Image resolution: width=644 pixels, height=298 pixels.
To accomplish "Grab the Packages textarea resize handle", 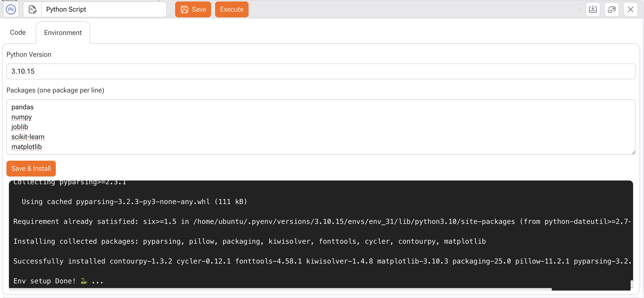I will pos(633,153).
